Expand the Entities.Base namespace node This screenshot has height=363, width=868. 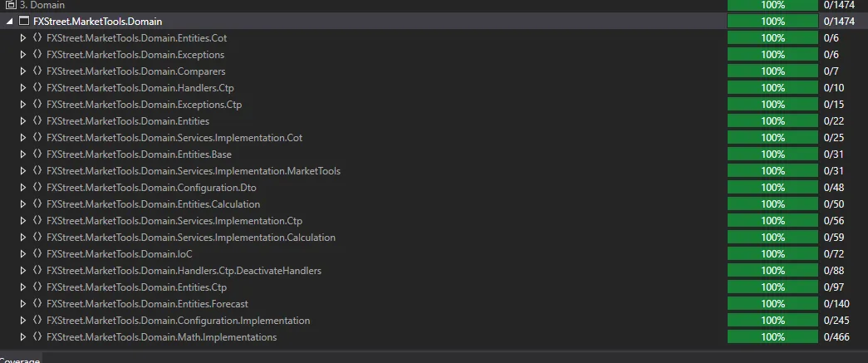(x=22, y=155)
